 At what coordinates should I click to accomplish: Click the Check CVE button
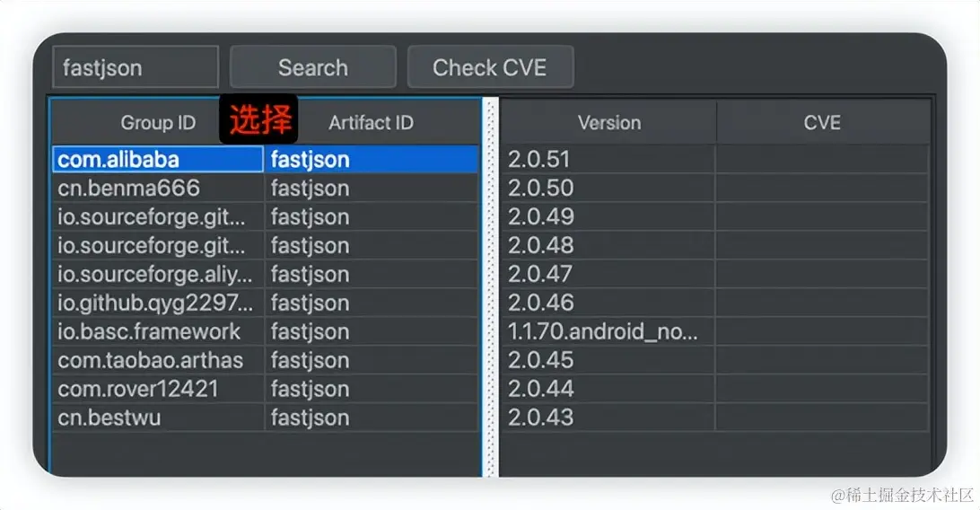490,66
